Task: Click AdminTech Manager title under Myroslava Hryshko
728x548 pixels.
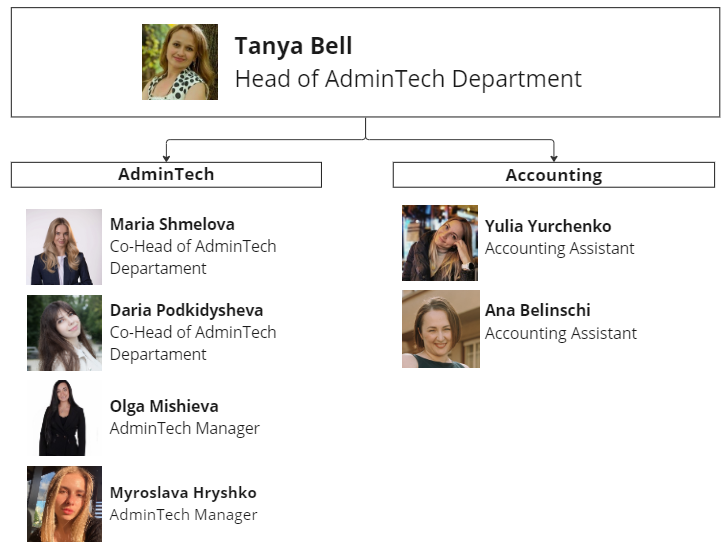Action: coord(183,515)
